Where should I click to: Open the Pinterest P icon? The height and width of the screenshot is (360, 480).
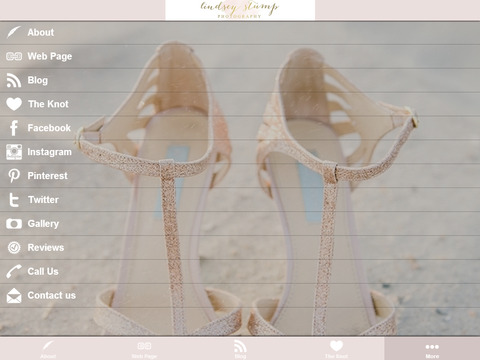pyautogui.click(x=14, y=176)
